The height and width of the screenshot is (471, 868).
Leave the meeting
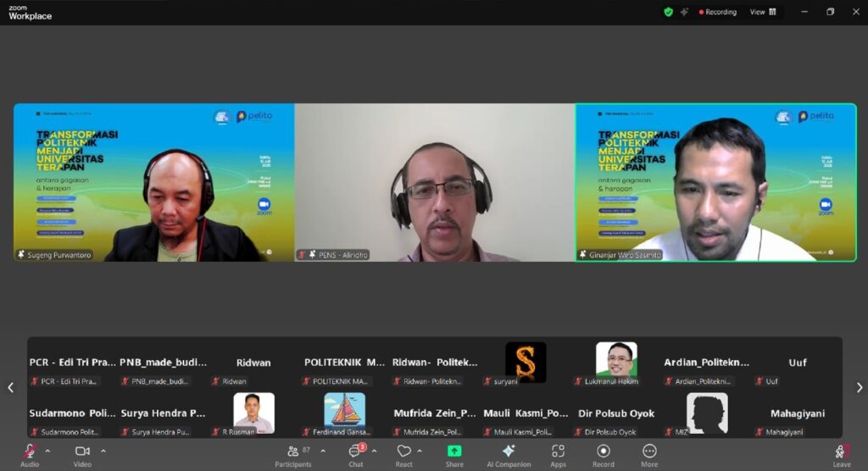841,453
